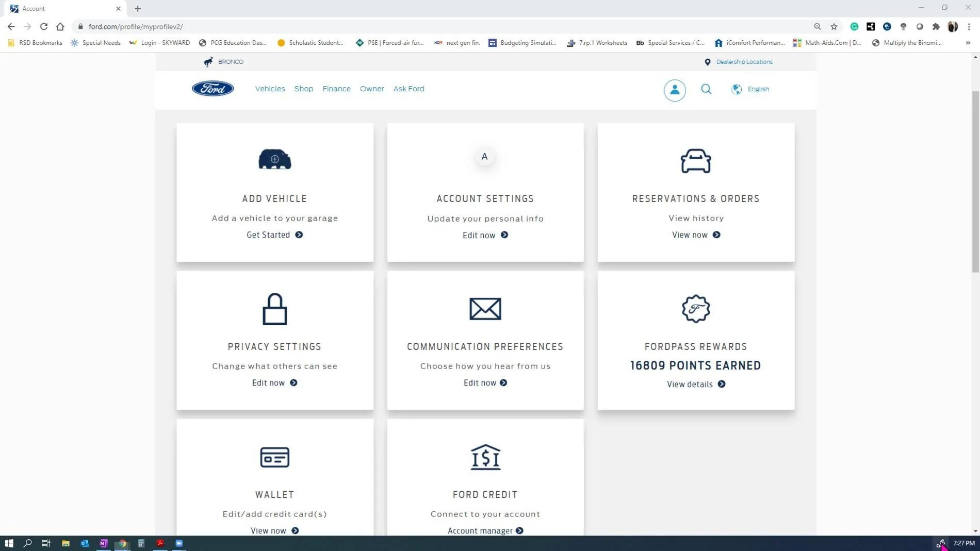Screen dimensions: 980x551
Task: Open the RSD Bookmarks folder
Action: [35, 43]
